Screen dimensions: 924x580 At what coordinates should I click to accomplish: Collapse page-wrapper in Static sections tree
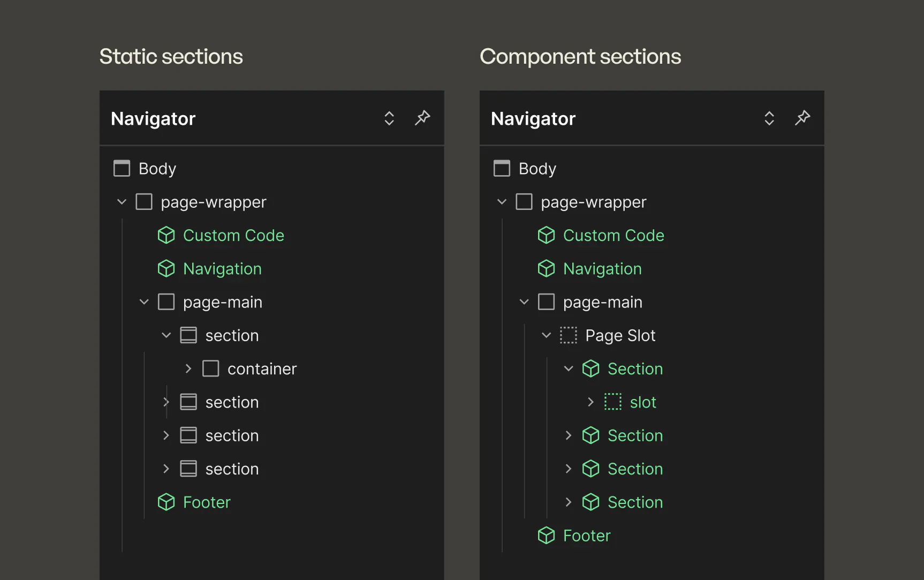122,202
